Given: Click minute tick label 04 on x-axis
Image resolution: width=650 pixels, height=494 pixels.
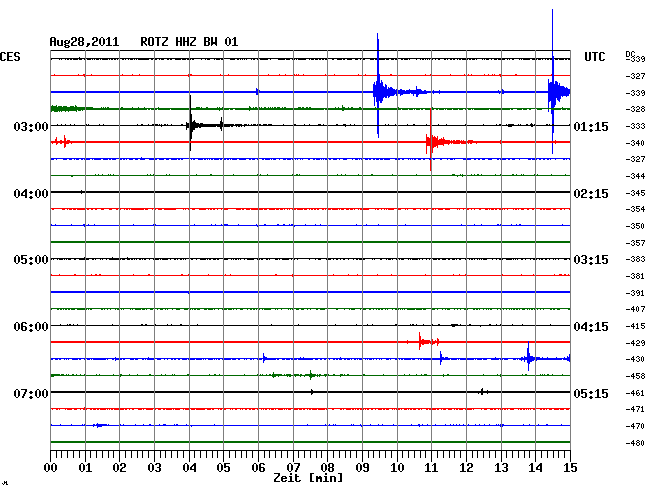Looking at the screenshot, I should [189, 467].
